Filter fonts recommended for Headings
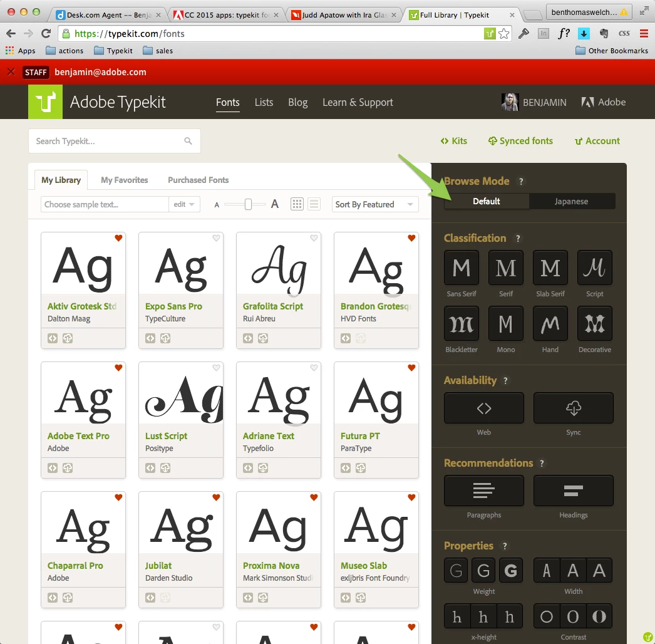The width and height of the screenshot is (655, 644). (573, 491)
